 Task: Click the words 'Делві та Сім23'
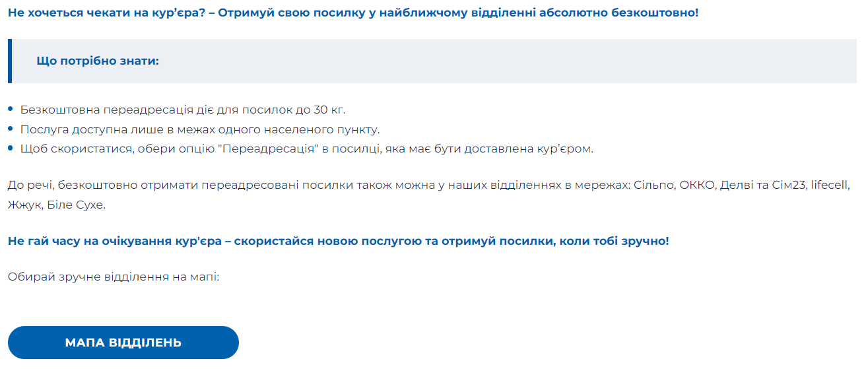pyautogui.click(x=764, y=185)
